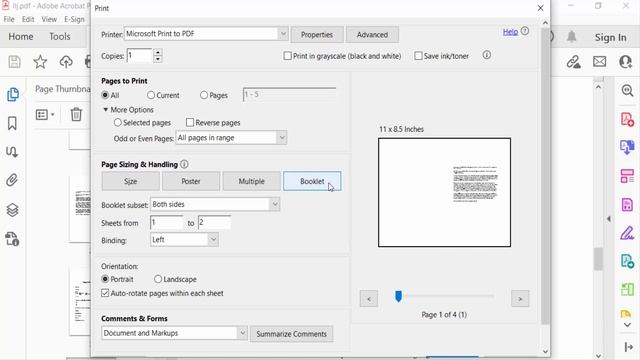Screen dimensions: 640x360
Task: Select Portrait orientation radio button
Action: click(x=105, y=279)
